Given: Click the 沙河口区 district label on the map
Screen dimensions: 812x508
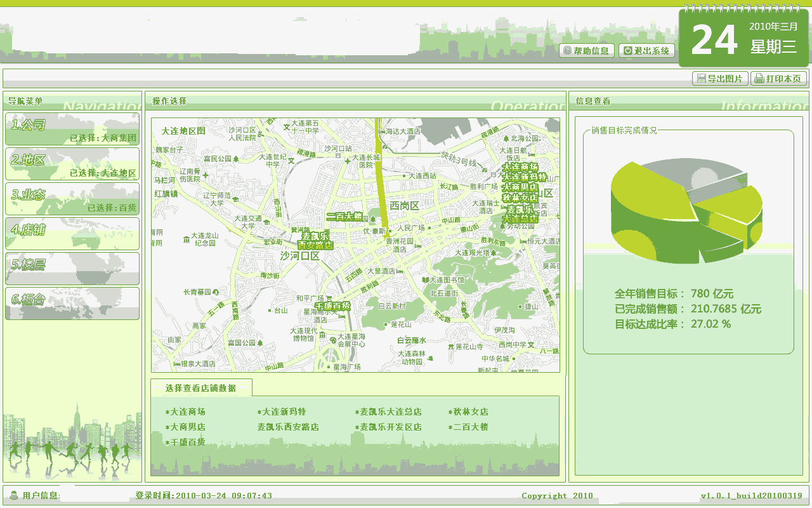Looking at the screenshot, I should click(x=300, y=256).
